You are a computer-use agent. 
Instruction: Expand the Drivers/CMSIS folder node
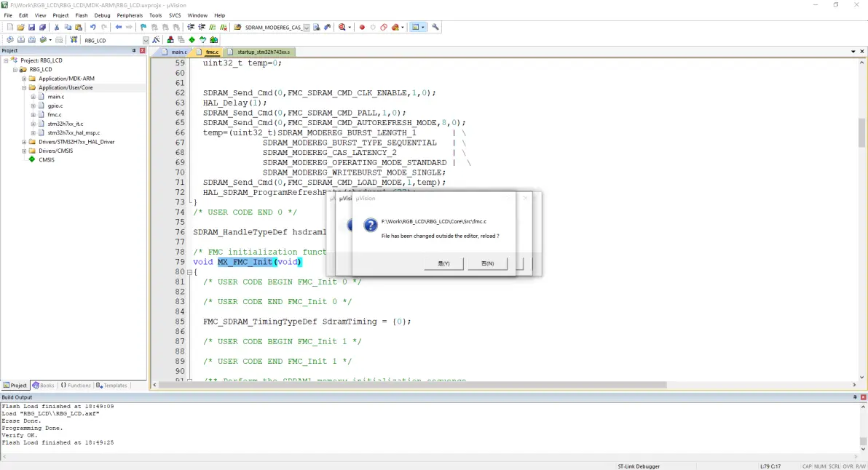(24, 151)
